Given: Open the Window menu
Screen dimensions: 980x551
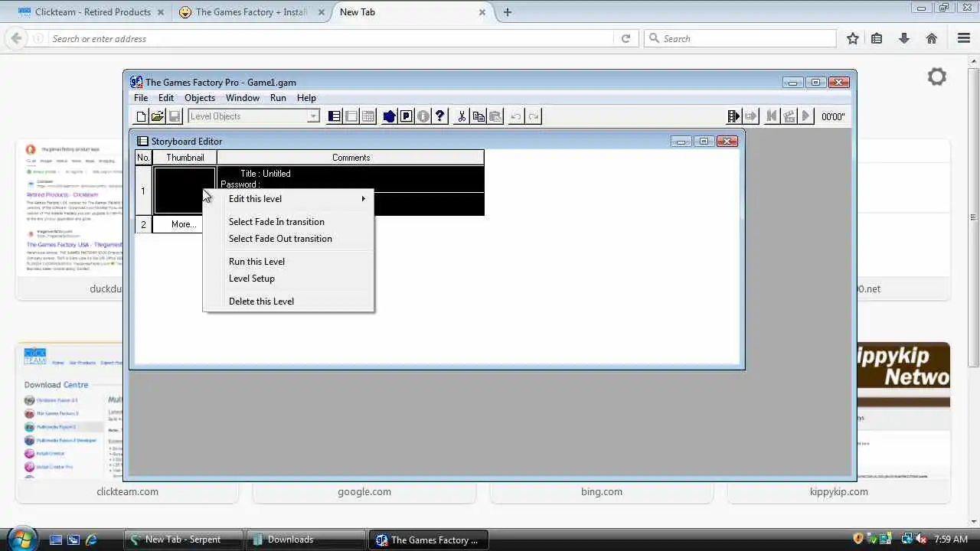Looking at the screenshot, I should (x=242, y=98).
